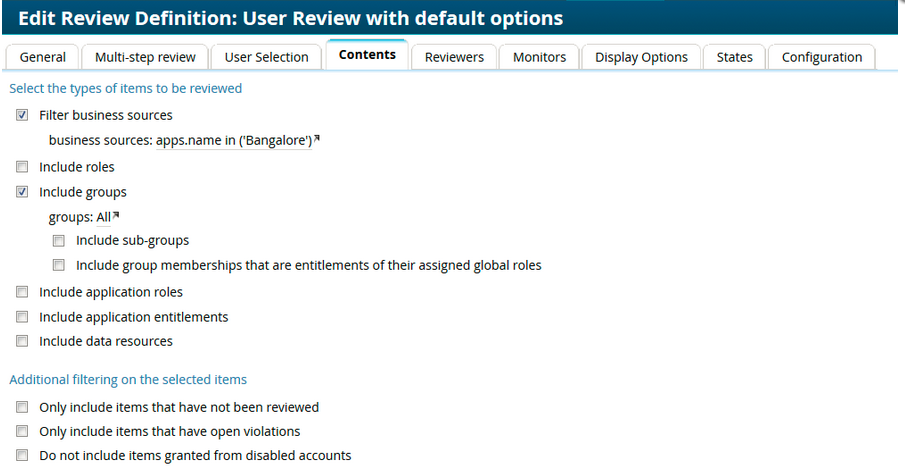Switch to the General tab
This screenshot has width=905, height=474.
coord(42,57)
